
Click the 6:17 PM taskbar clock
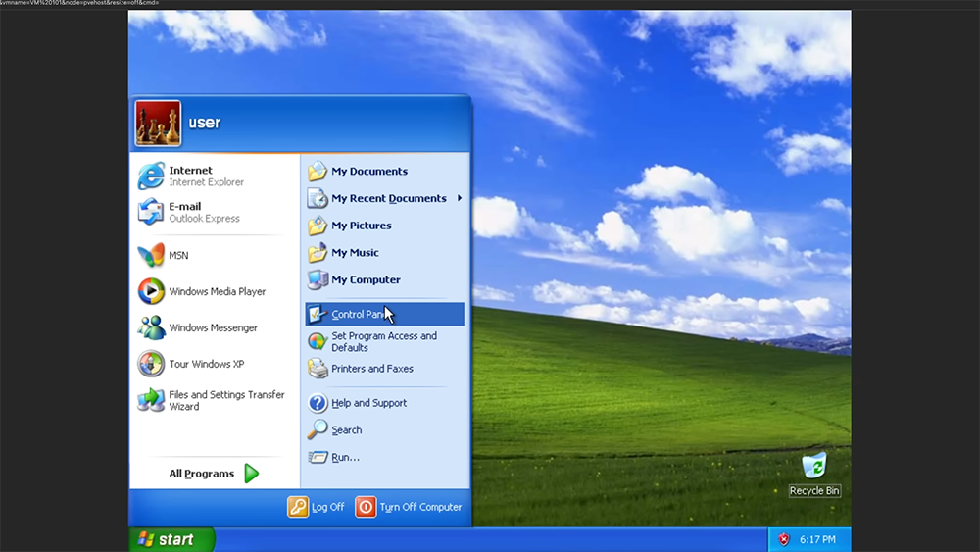[817, 539]
